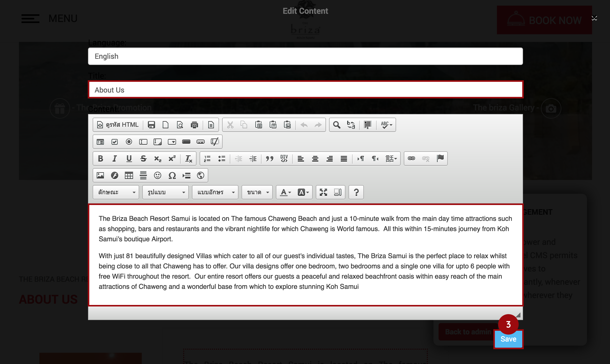The width and height of the screenshot is (610, 364).
Task: Click the Increase Indent icon
Action: [253, 158]
